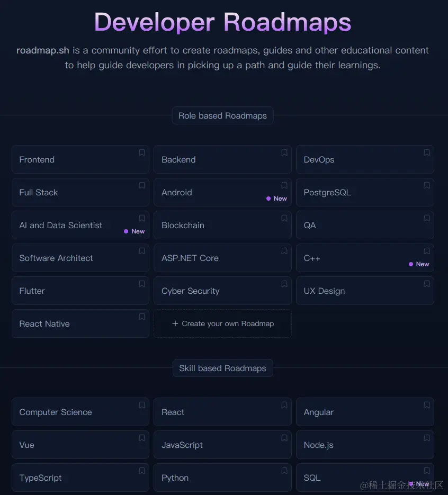The image size is (448, 495).
Task: Open the C++ roadmap card
Action: point(365,258)
